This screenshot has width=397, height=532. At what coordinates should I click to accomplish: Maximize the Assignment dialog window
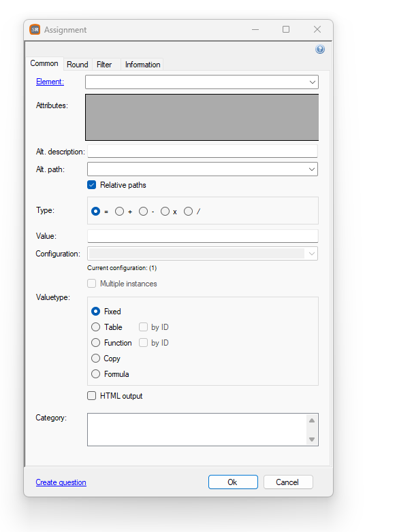pyautogui.click(x=286, y=29)
